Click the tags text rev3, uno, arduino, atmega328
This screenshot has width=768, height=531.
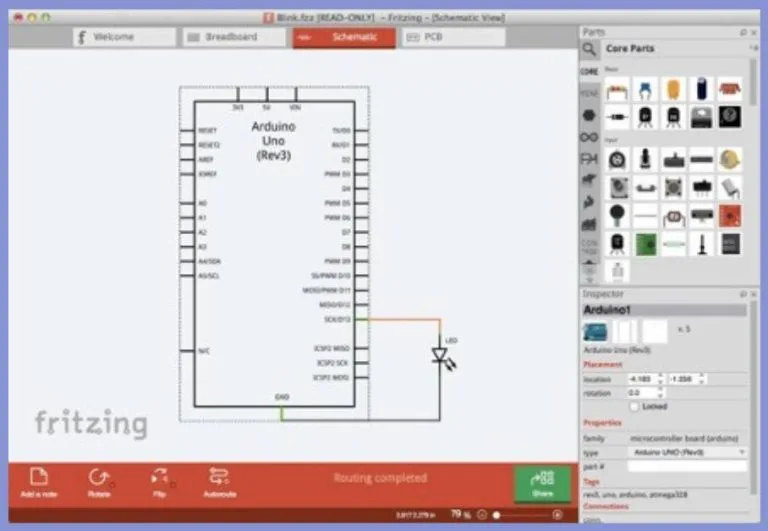(636, 495)
